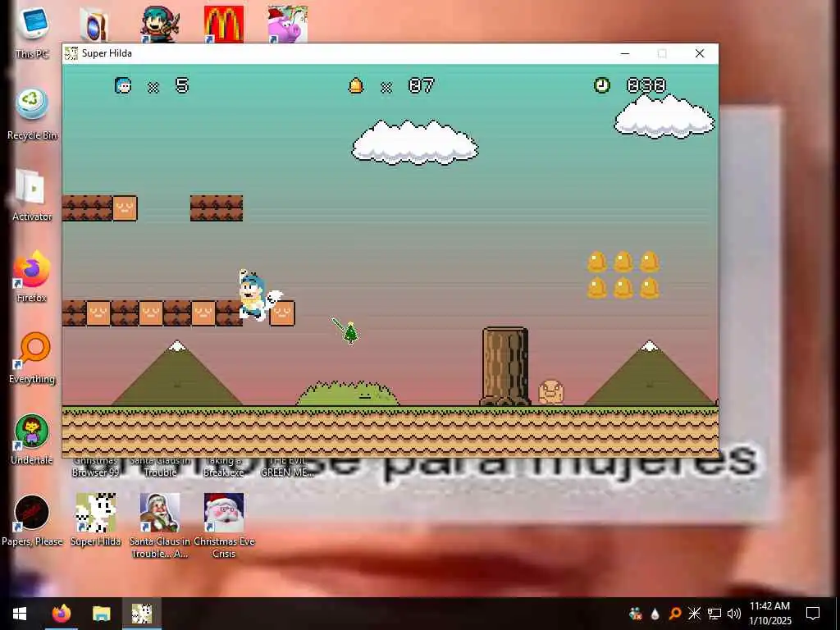Launch the Firefox desktop shortcut
Screen dimensions: 840x630
tap(32, 276)
